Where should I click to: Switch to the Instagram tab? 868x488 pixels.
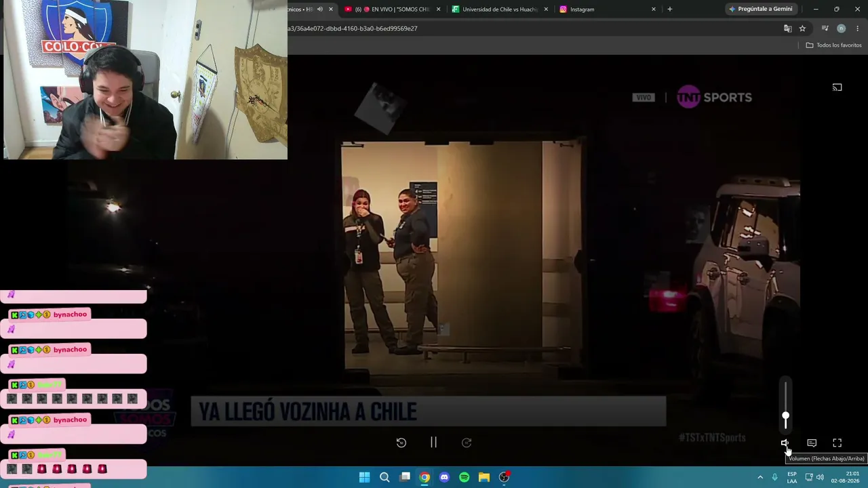608,9
